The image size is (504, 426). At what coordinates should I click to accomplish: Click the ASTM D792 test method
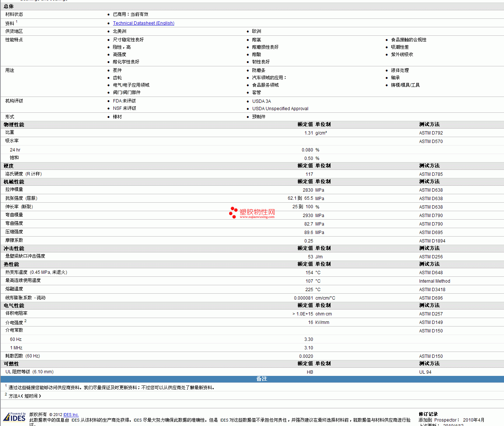431,133
